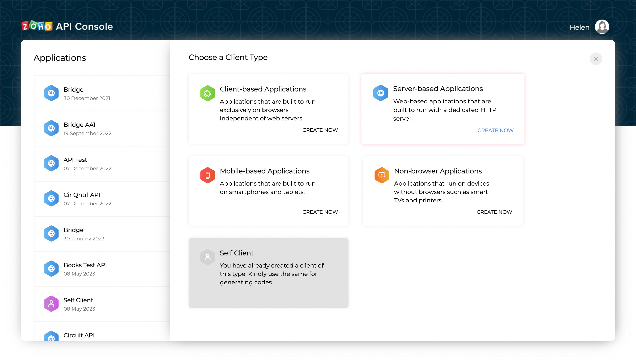Select the Non-browser Applications title
The width and height of the screenshot is (636, 364).
[x=438, y=171]
